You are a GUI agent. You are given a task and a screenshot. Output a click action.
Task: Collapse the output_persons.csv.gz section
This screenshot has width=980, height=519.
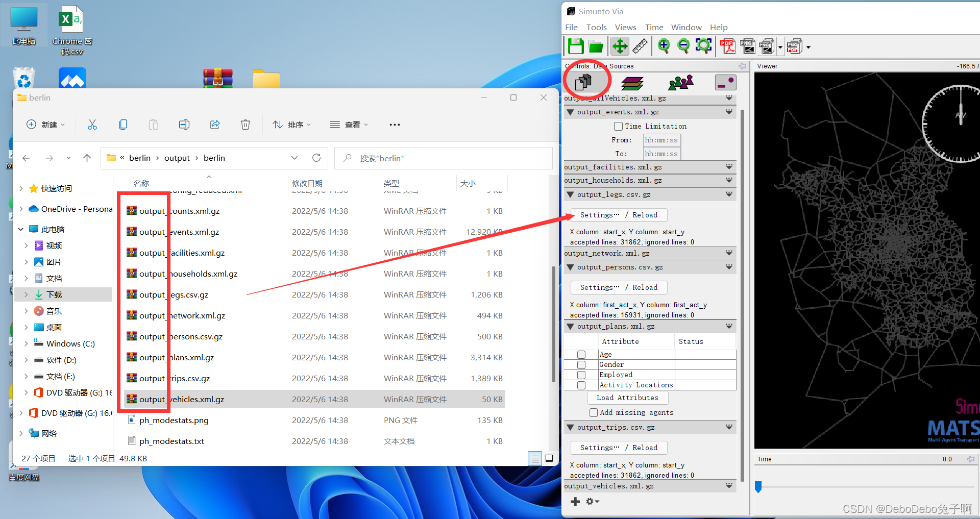(570, 267)
